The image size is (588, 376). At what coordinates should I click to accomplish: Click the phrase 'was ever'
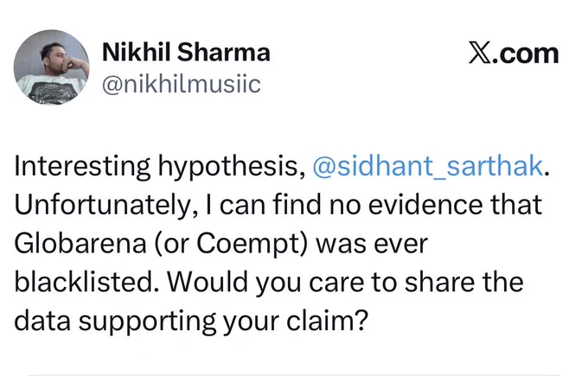coord(371,245)
